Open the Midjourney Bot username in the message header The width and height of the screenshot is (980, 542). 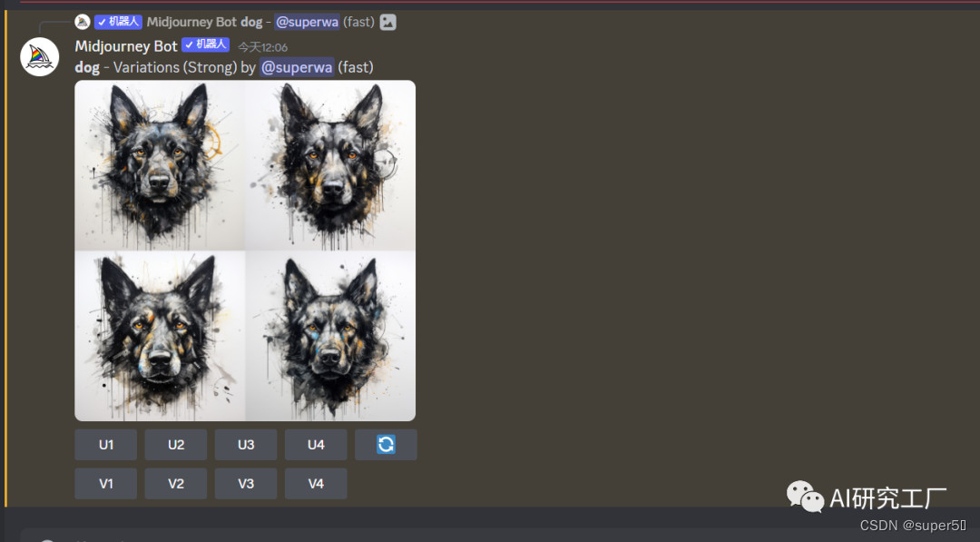(126, 45)
